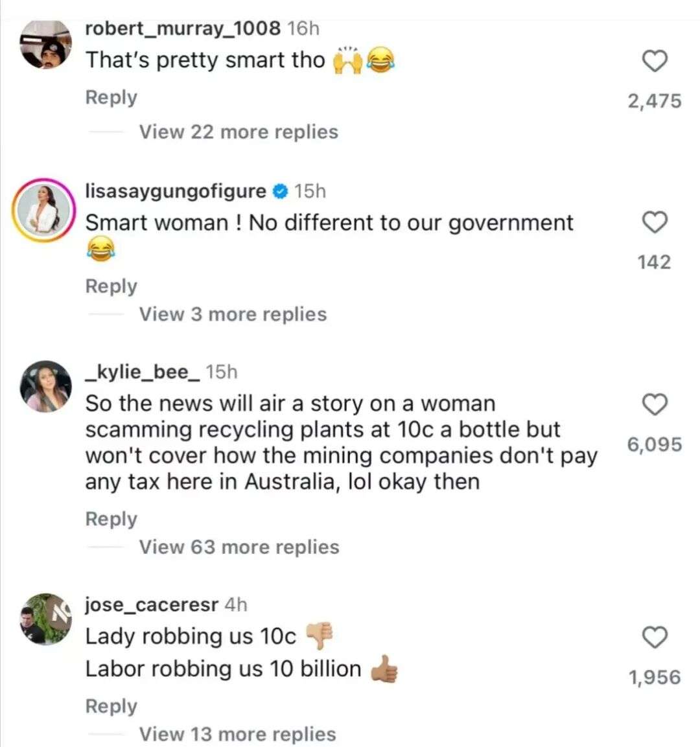Reply to _kylie_bee_'s mining companies comment
The image size is (700, 747).
(111, 520)
